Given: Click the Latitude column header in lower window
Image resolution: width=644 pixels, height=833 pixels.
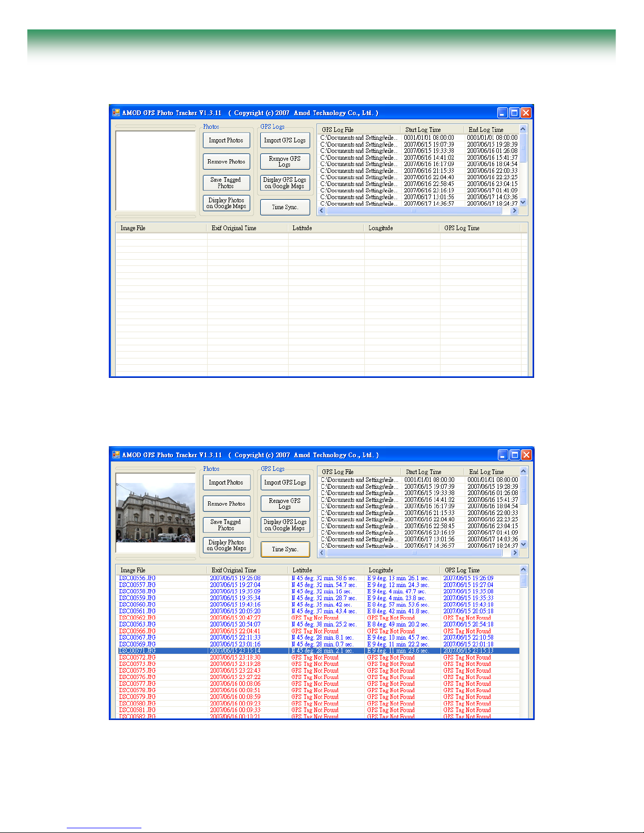Looking at the screenshot, I should point(326,570).
